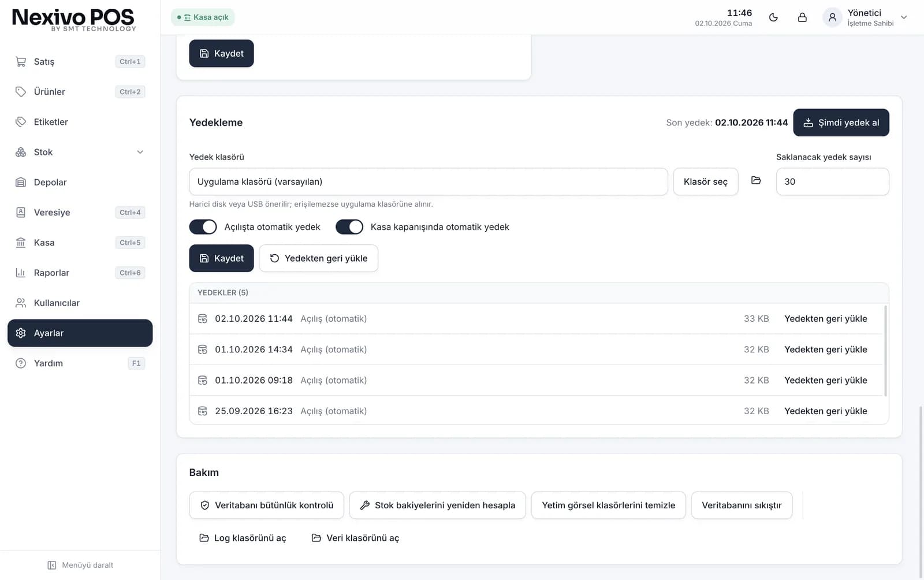924x580 pixels.
Task: Click the Depolar warehouse icon
Action: coord(21,183)
